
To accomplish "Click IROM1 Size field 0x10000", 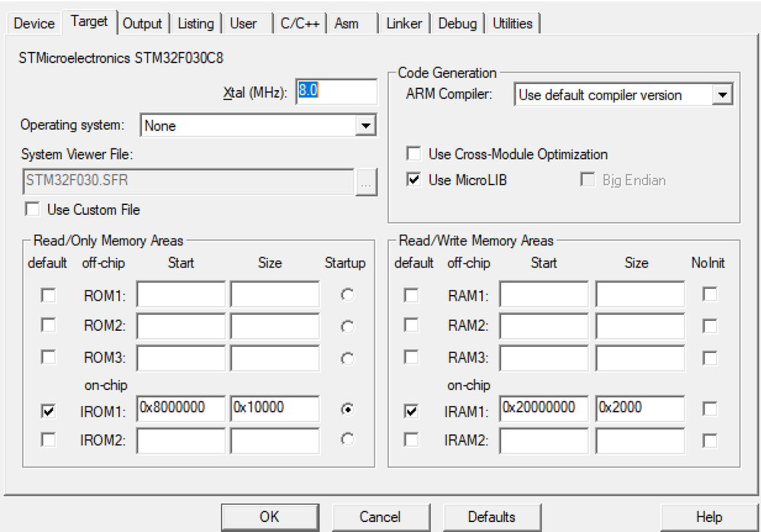I will click(275, 409).
